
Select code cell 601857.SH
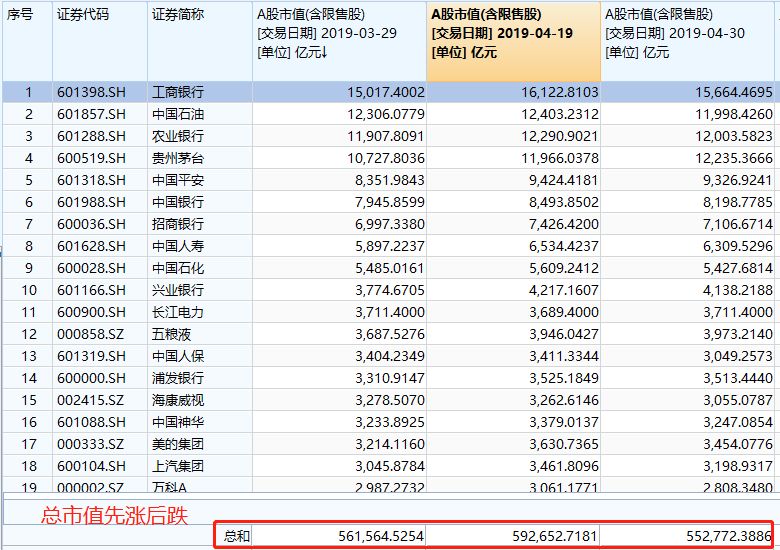coord(100,114)
